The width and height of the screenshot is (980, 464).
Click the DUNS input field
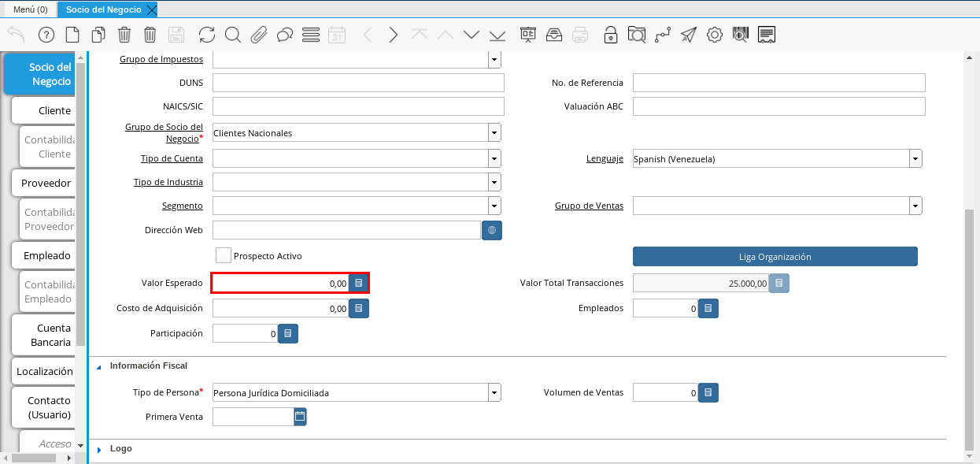click(358, 84)
